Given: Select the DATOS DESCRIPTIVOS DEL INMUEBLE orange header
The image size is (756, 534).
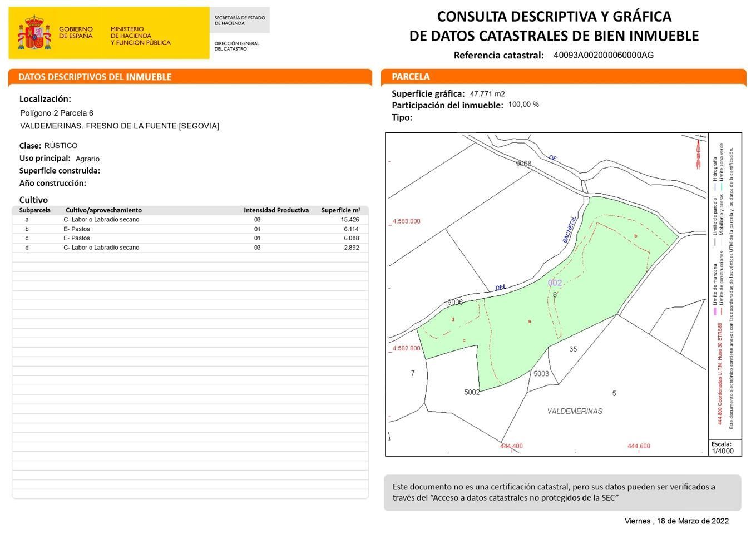Looking at the screenshot, I should point(190,77).
